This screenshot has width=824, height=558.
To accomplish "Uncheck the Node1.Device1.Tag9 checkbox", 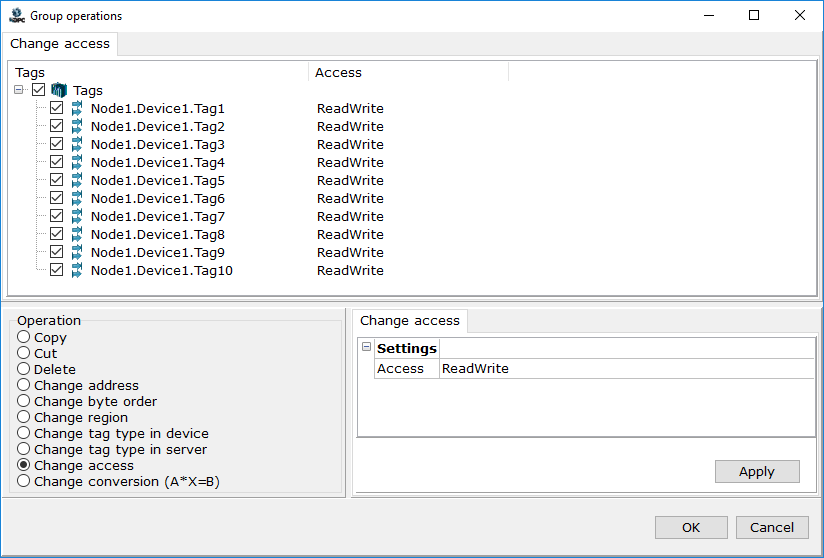I will [x=57, y=252].
